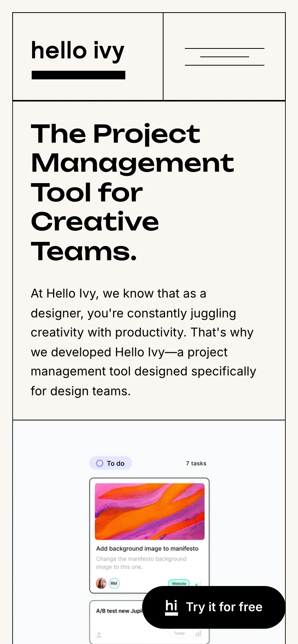The height and width of the screenshot is (644, 298).
Task: Click the colorful manifesto background thumbnail
Action: coord(149,512)
